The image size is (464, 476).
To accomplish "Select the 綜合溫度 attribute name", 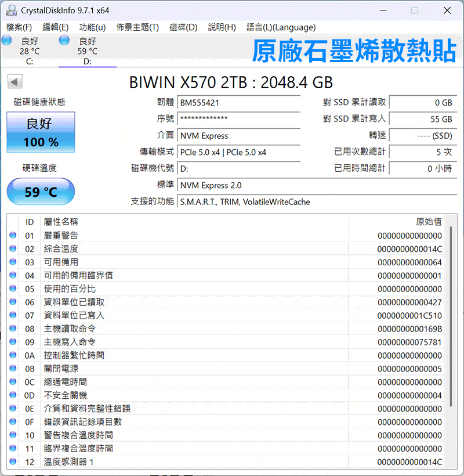I will (61, 248).
